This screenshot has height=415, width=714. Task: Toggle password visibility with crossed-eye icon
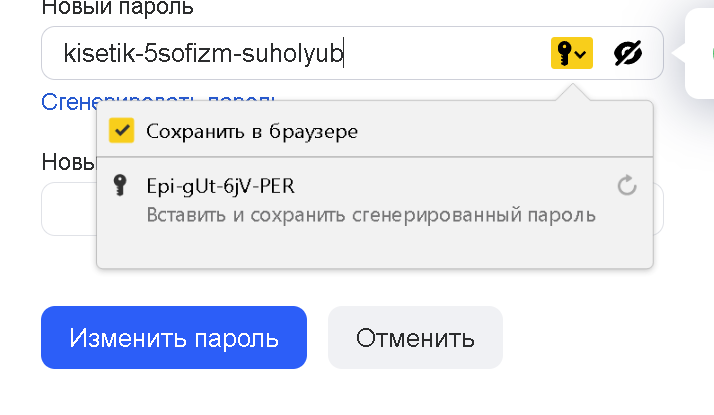click(628, 53)
